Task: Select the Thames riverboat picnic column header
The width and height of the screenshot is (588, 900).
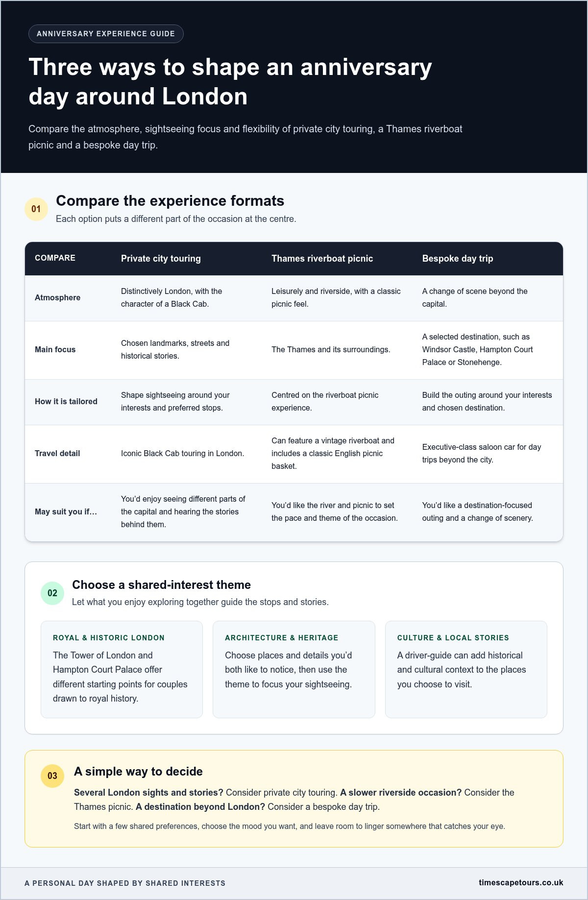Action: [322, 258]
